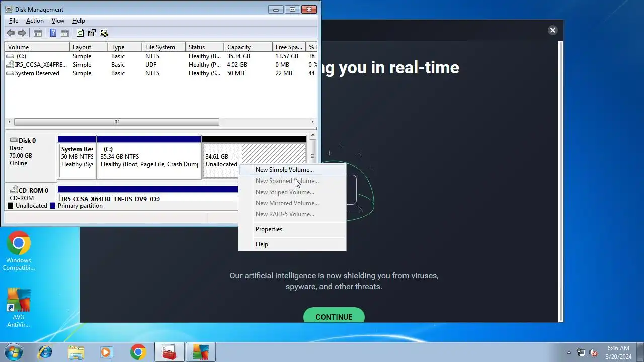The image size is (644, 362).
Task: Click the toolbar icon left of the settings icon
Action: tap(92, 33)
